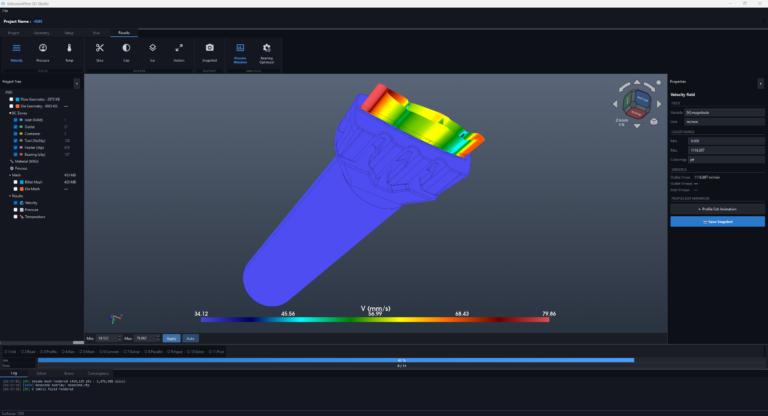Select the Process tree item

19,168
